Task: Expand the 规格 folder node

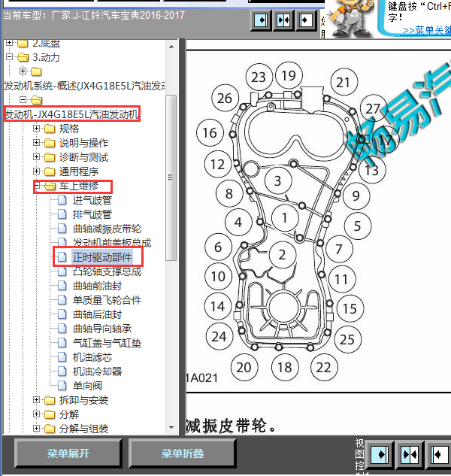Action: (x=36, y=129)
